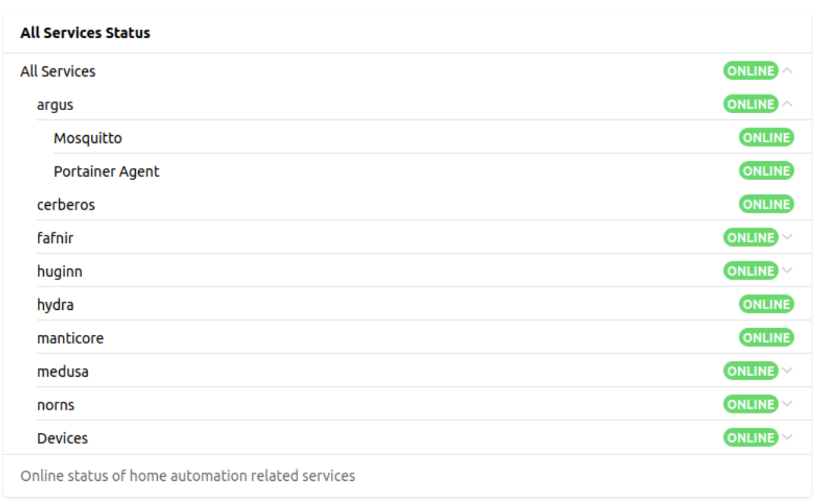This screenshot has width=820, height=504.
Task: Collapse the argus group chevron
Action: pyautogui.click(x=787, y=104)
